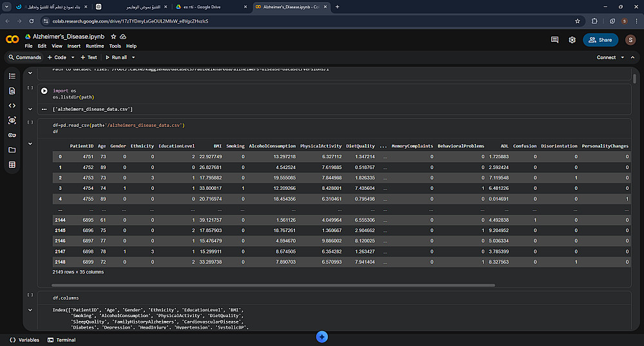Image resolution: width=644 pixels, height=346 pixels.
Task: Launch the Gemini sparkle button
Action: [322, 337]
